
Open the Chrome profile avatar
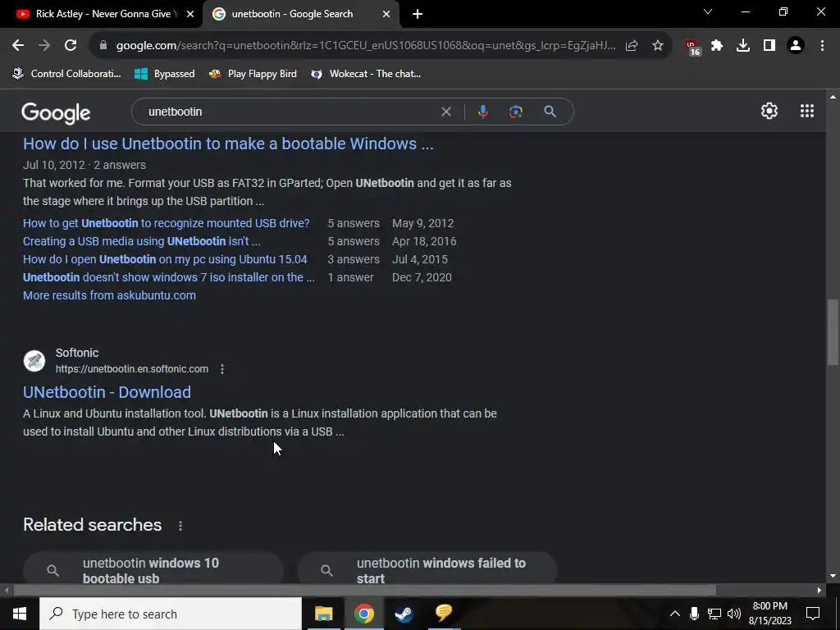796,46
